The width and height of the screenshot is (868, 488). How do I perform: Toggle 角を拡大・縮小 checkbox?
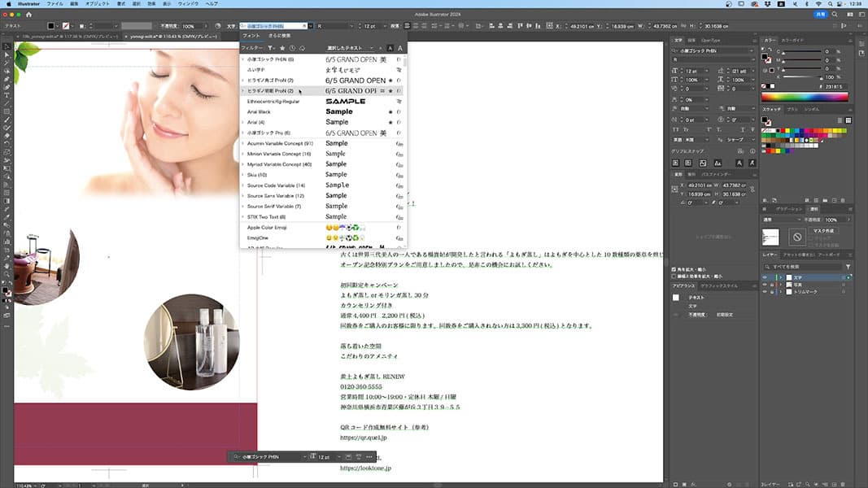(674, 268)
